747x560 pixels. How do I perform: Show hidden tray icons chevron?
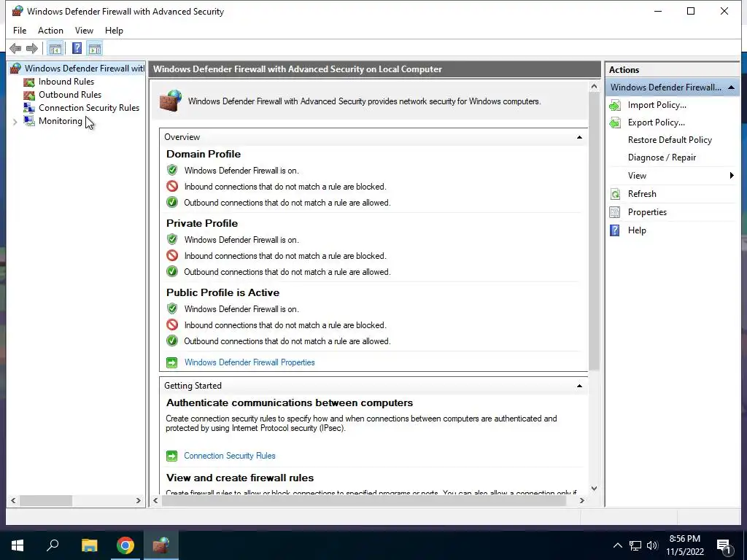pos(617,545)
